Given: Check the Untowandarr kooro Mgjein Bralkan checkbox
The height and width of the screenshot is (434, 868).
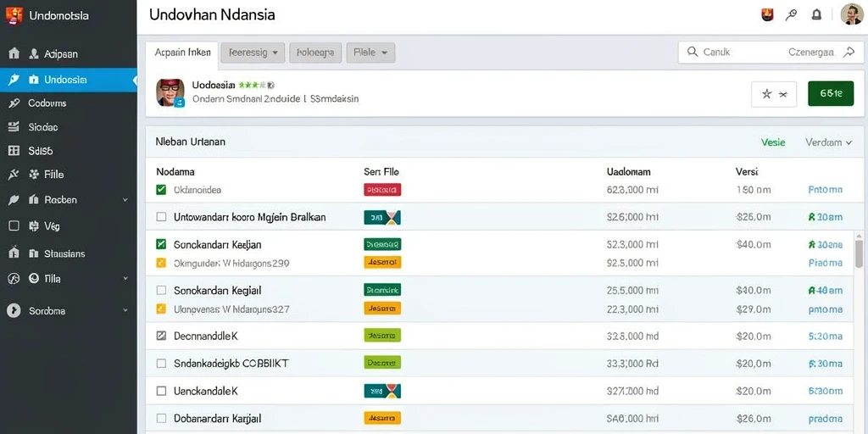Looking at the screenshot, I should click(161, 217).
